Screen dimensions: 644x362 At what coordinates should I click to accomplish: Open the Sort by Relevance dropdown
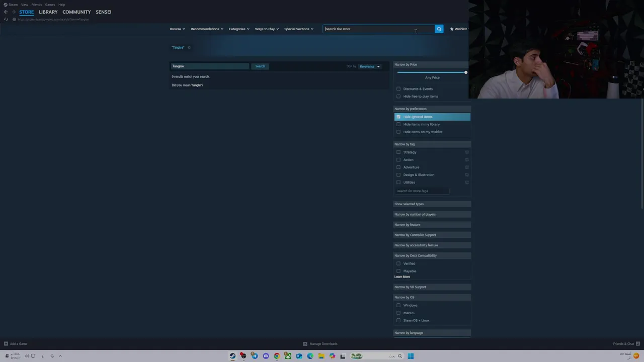pyautogui.click(x=370, y=66)
